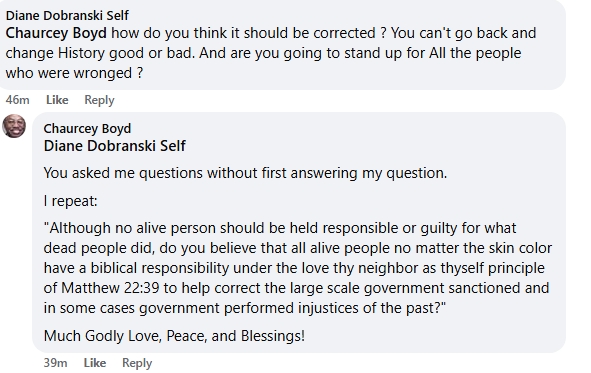Open the 39m timestamp link

55,363
